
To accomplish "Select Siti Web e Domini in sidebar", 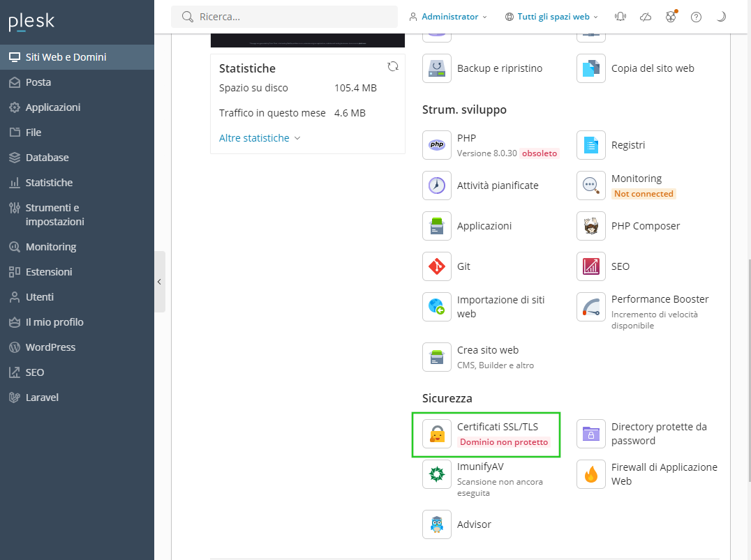I will tap(77, 57).
